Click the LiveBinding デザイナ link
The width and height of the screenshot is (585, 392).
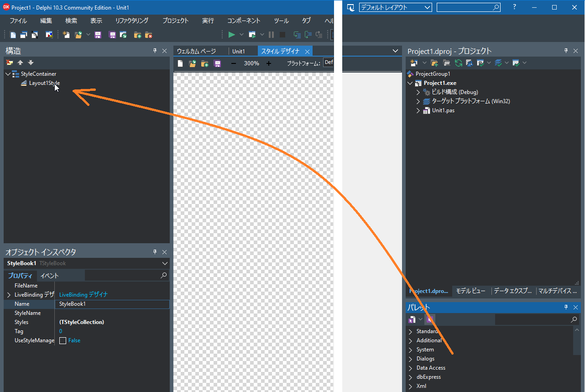(x=84, y=295)
